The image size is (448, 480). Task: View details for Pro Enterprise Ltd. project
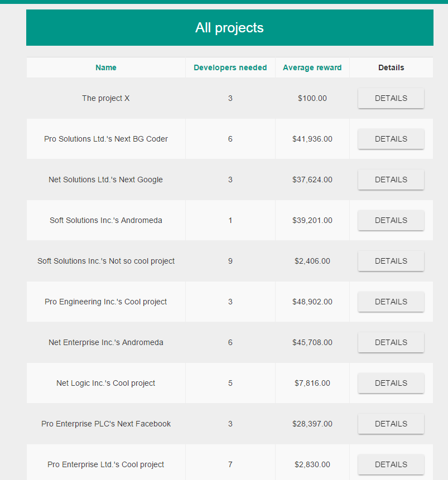[391, 465]
